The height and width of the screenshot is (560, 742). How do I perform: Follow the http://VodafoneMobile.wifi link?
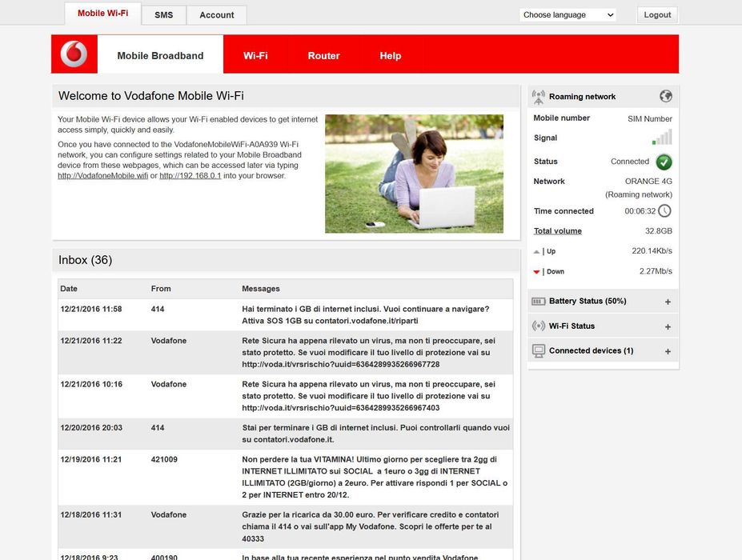coord(102,175)
